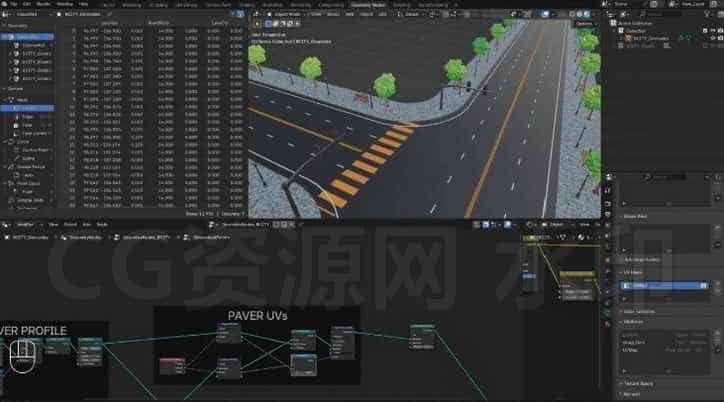
Task: Select the Face domain in spreadsheet
Action: [x=28, y=125]
